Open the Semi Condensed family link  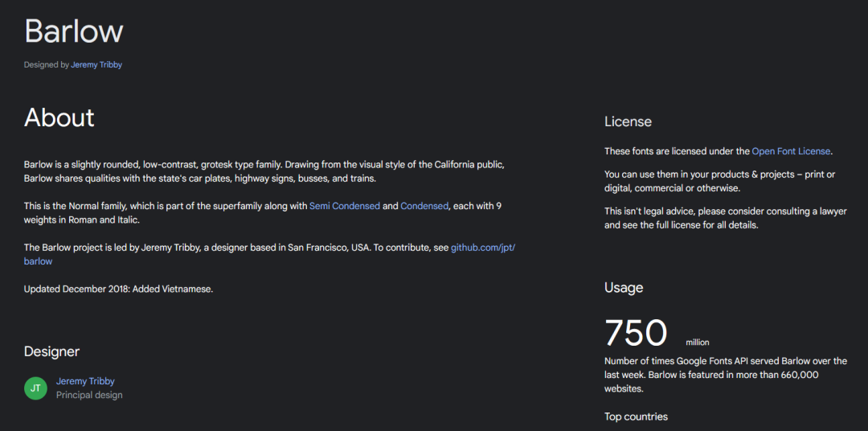(x=344, y=206)
